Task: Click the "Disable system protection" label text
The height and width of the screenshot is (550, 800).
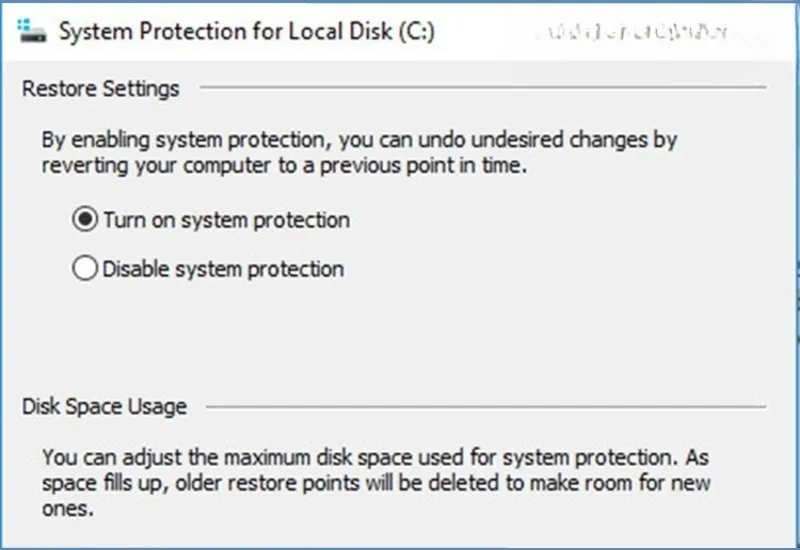Action: click(223, 268)
